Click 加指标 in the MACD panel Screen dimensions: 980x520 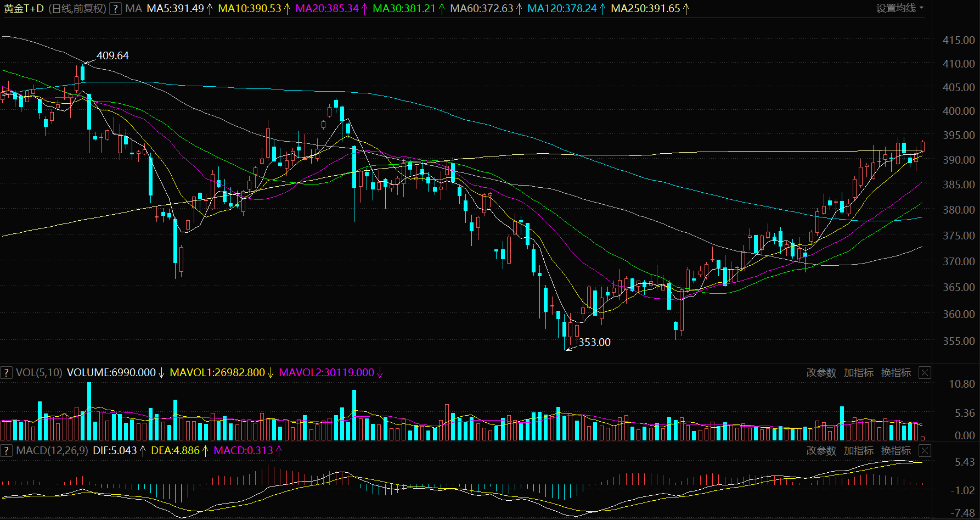[858, 451]
